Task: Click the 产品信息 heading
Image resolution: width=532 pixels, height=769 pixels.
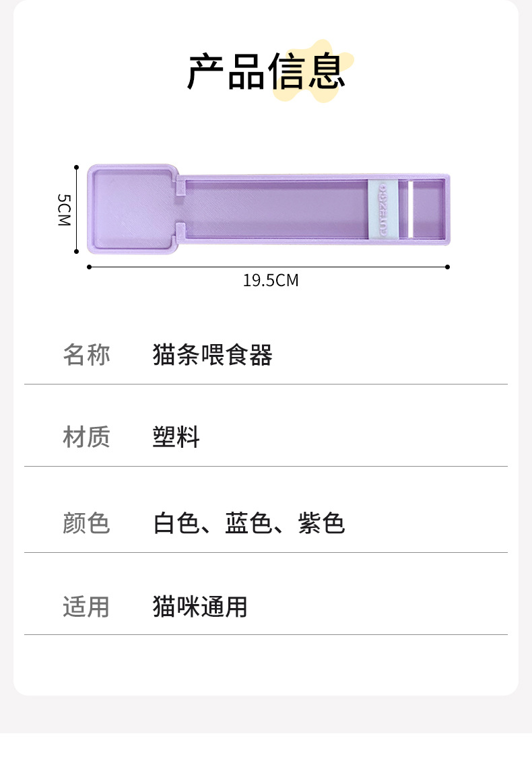Action: [x=265, y=71]
